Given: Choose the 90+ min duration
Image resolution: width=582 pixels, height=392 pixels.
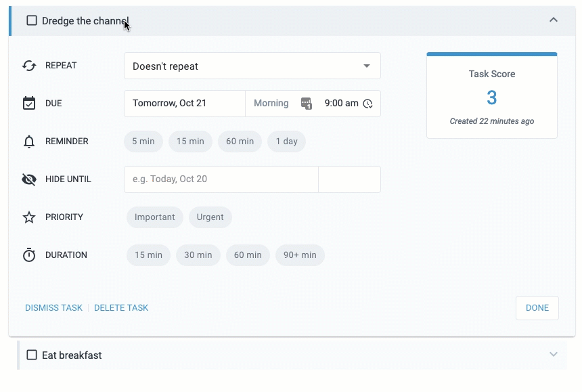Looking at the screenshot, I should point(300,255).
